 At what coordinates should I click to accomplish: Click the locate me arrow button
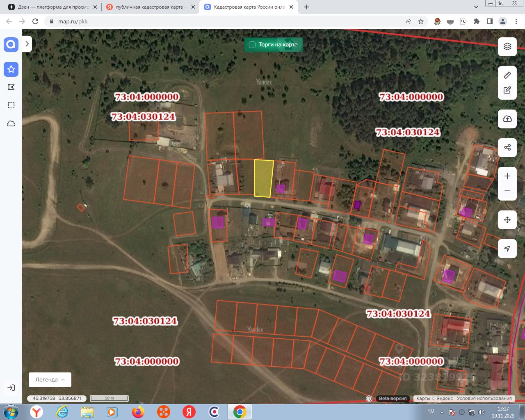[x=507, y=249]
